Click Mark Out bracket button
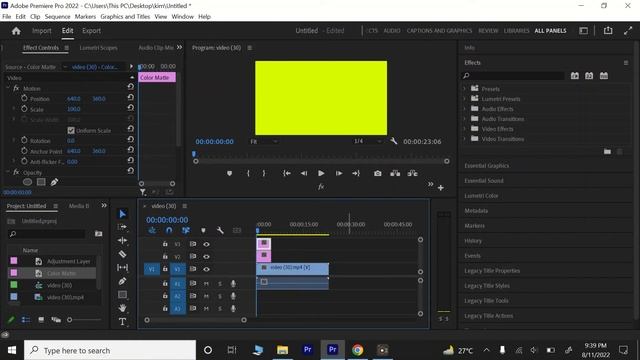 tap(264, 173)
